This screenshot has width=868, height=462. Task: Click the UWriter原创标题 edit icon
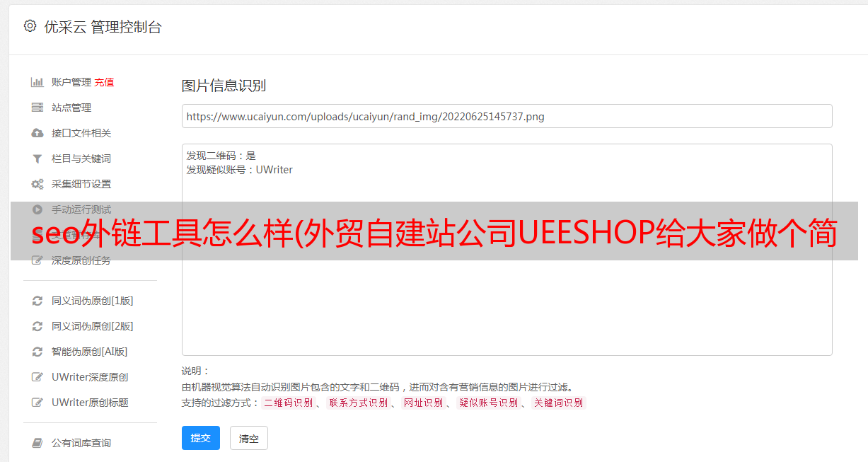click(x=37, y=403)
